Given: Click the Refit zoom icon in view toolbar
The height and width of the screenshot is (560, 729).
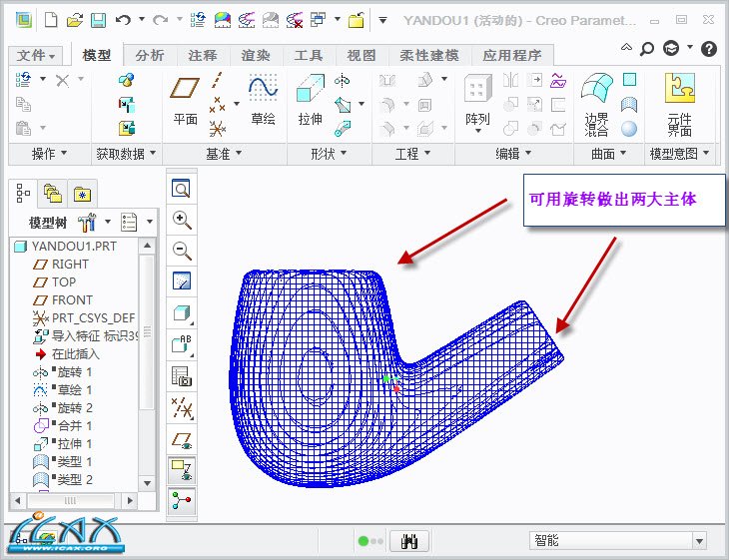Looking at the screenshot, I should point(182,189).
